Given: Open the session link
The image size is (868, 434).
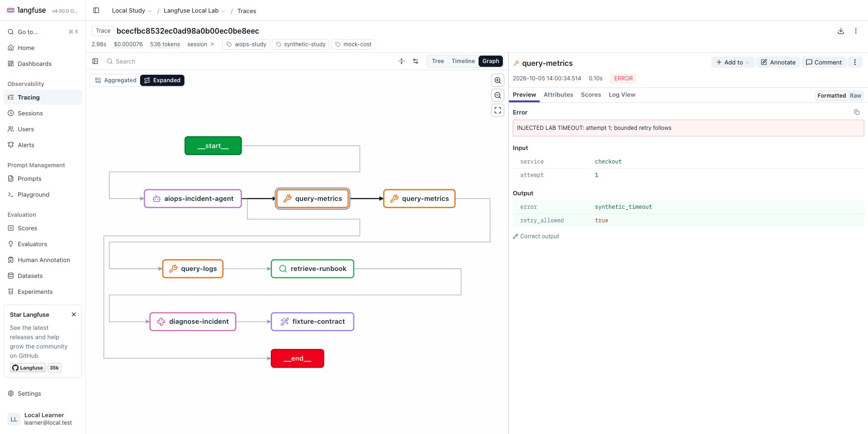Looking at the screenshot, I should coord(201,44).
